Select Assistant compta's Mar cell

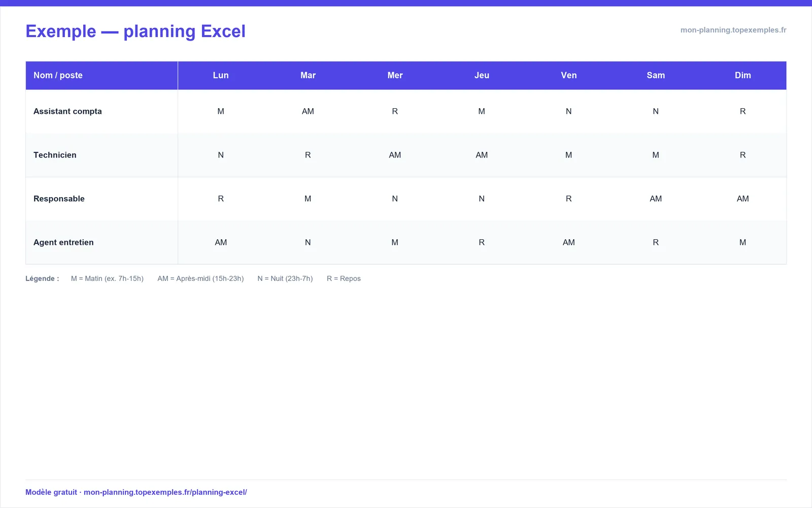pyautogui.click(x=308, y=111)
